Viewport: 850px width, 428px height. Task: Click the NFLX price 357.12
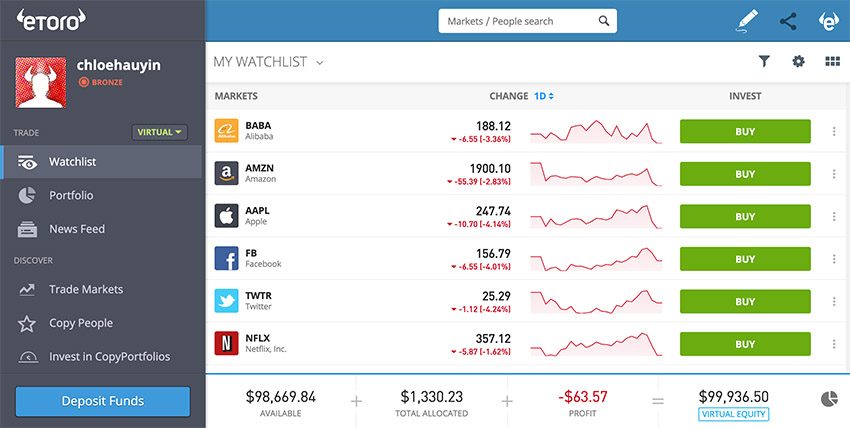(x=493, y=339)
